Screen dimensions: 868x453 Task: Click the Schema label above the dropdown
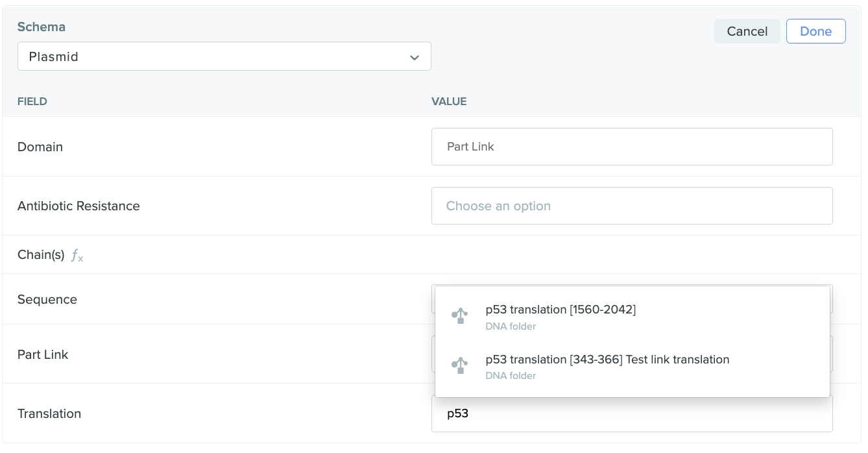pos(41,27)
